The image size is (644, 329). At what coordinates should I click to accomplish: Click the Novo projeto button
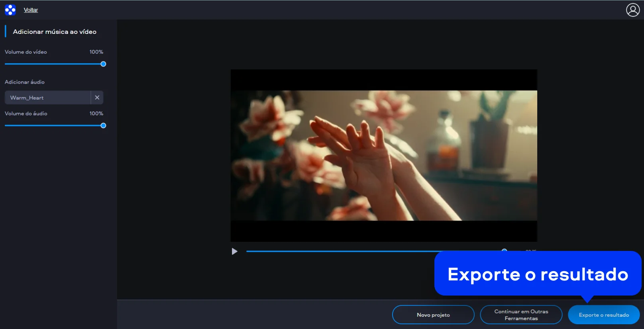pyautogui.click(x=433, y=315)
